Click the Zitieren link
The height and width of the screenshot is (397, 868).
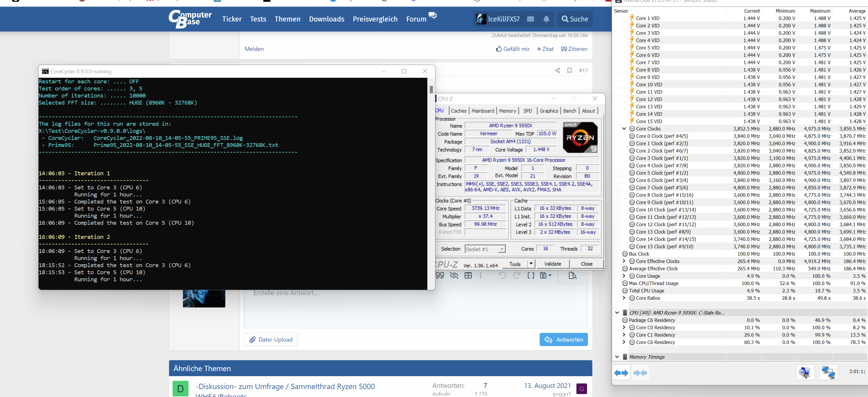coord(574,49)
